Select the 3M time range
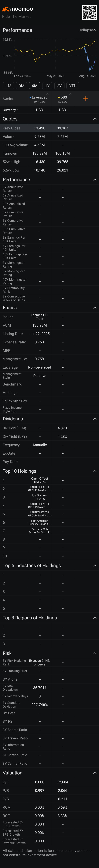Screen dimensions: 99x868 coord(21,86)
